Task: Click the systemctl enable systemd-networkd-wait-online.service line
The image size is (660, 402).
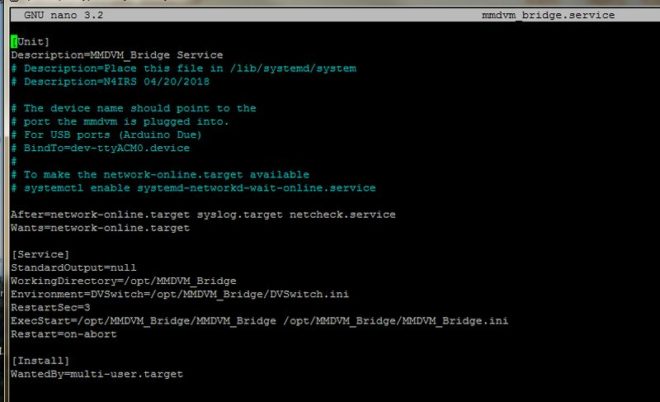Action: tap(193, 188)
